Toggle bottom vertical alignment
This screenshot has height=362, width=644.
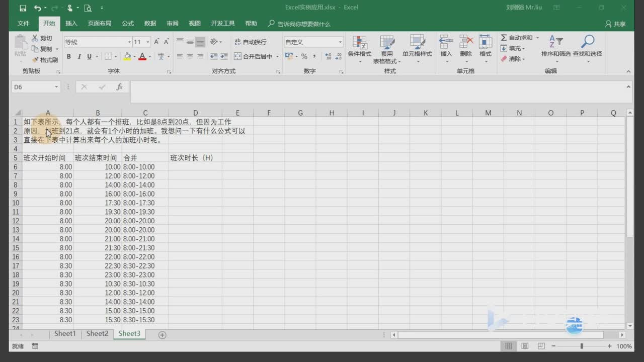[x=200, y=42]
